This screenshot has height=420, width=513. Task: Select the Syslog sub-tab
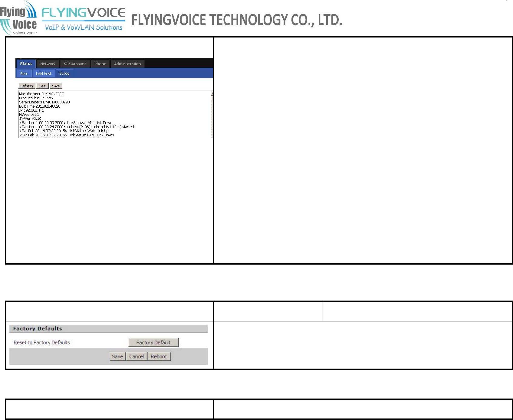tap(64, 73)
